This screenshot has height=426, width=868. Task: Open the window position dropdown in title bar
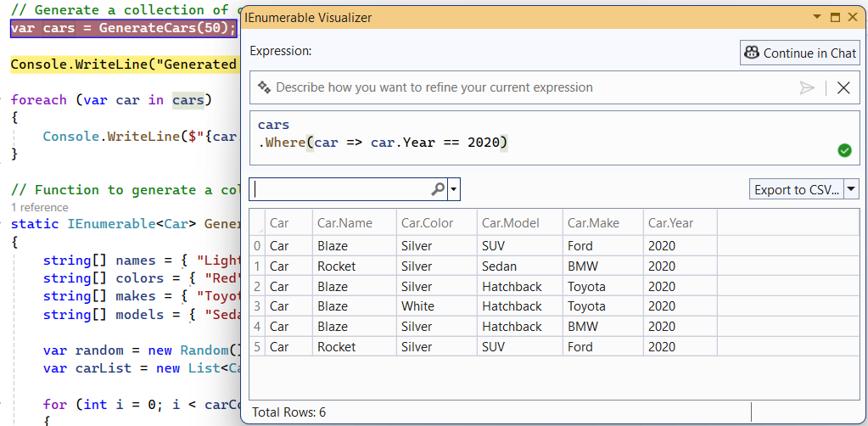click(817, 17)
